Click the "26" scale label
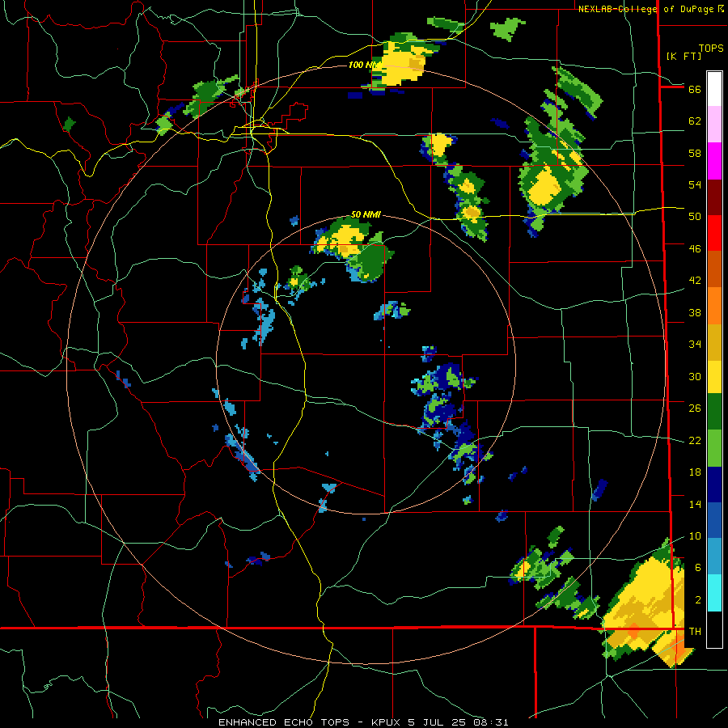The image size is (728, 728). (695, 408)
